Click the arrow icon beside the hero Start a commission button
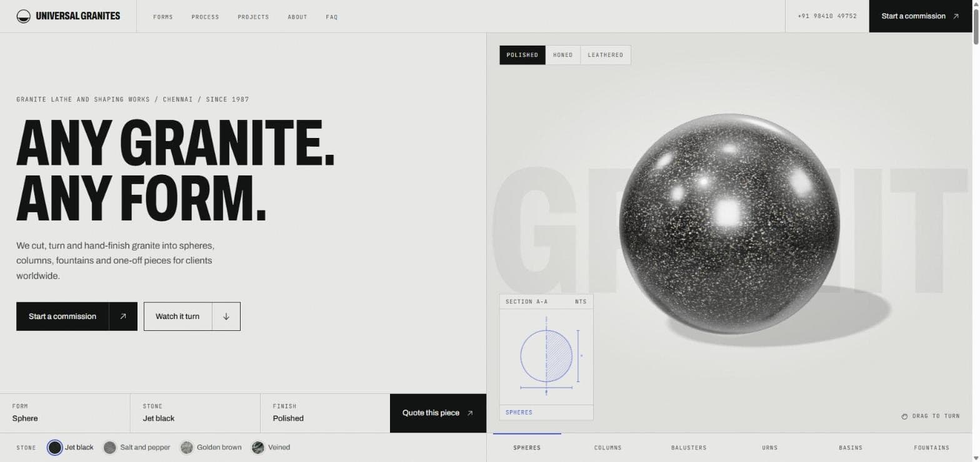The width and height of the screenshot is (980, 462). point(123,317)
